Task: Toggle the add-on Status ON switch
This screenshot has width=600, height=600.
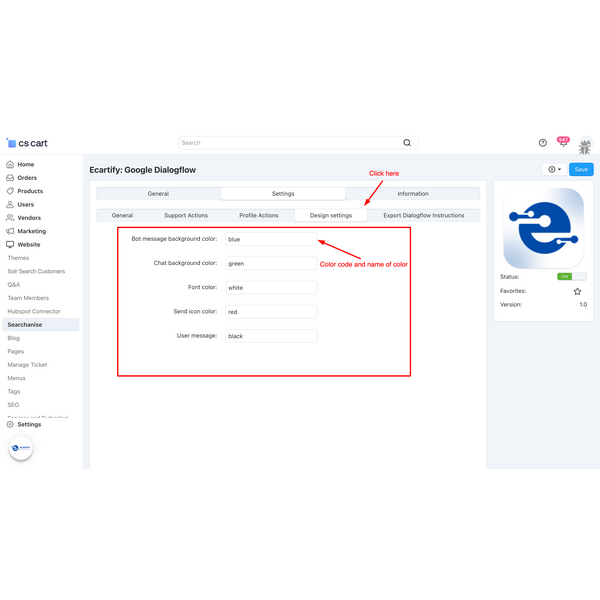Action: click(x=572, y=276)
